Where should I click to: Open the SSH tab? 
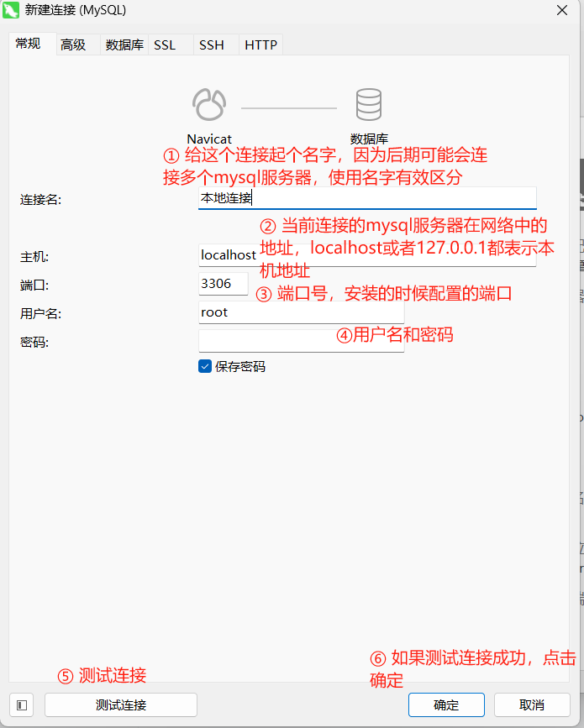[x=216, y=45]
